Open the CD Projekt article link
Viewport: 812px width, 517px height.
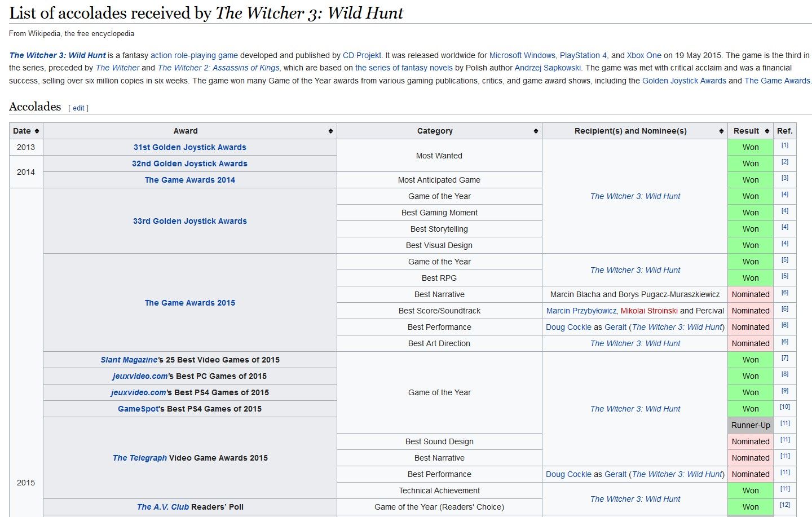click(x=362, y=55)
